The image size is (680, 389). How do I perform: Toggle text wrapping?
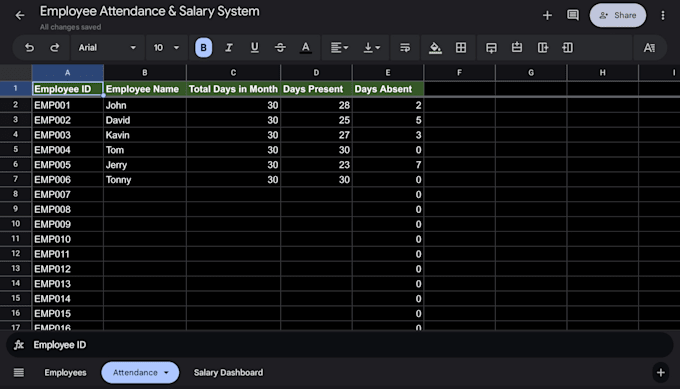tap(405, 48)
